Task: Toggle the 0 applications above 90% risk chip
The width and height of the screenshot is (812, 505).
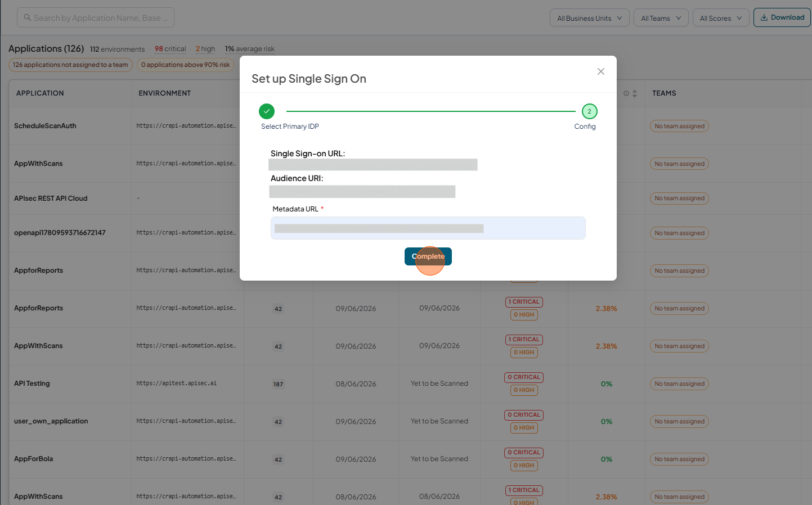Action: point(186,65)
